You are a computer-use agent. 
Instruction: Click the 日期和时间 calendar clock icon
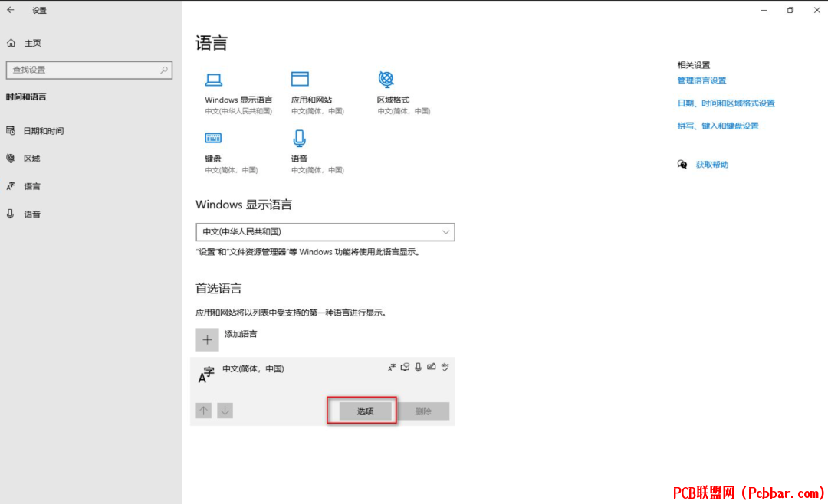[x=11, y=130]
